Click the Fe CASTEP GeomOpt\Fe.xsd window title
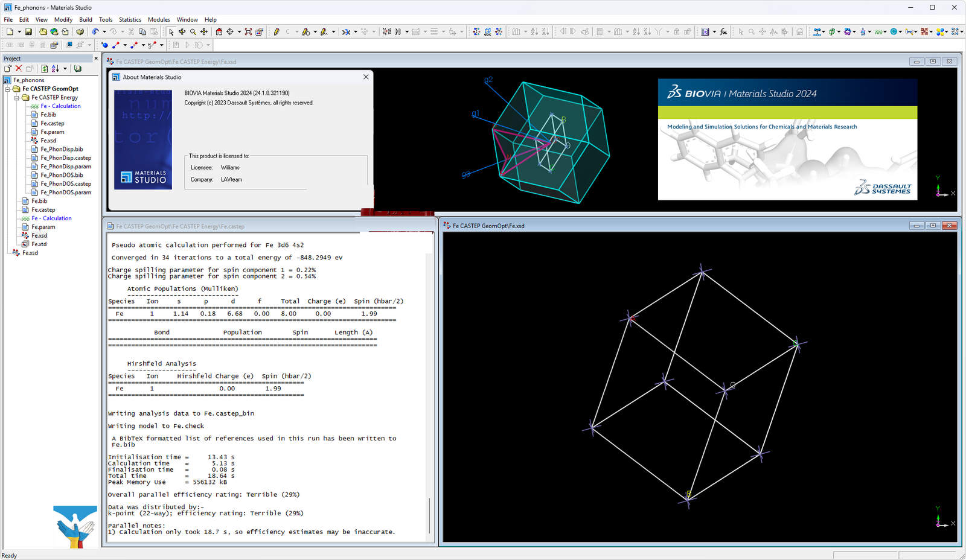This screenshot has height=560, width=966. [x=488, y=226]
